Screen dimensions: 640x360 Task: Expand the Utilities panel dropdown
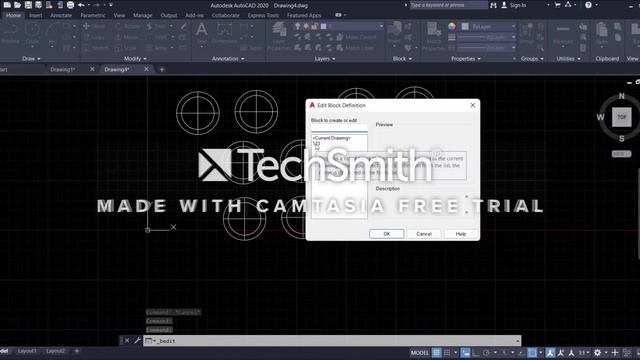point(568,59)
